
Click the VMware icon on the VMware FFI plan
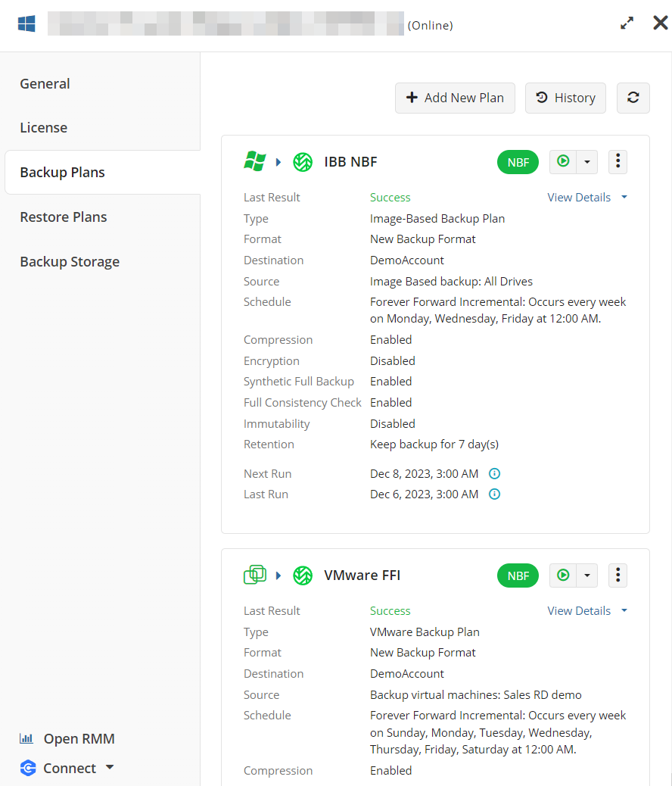tap(255, 575)
